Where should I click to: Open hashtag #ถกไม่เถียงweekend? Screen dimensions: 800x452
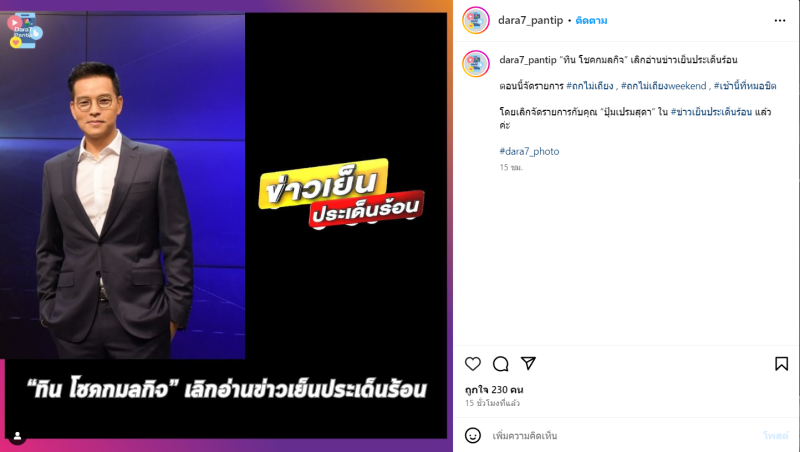[663, 86]
